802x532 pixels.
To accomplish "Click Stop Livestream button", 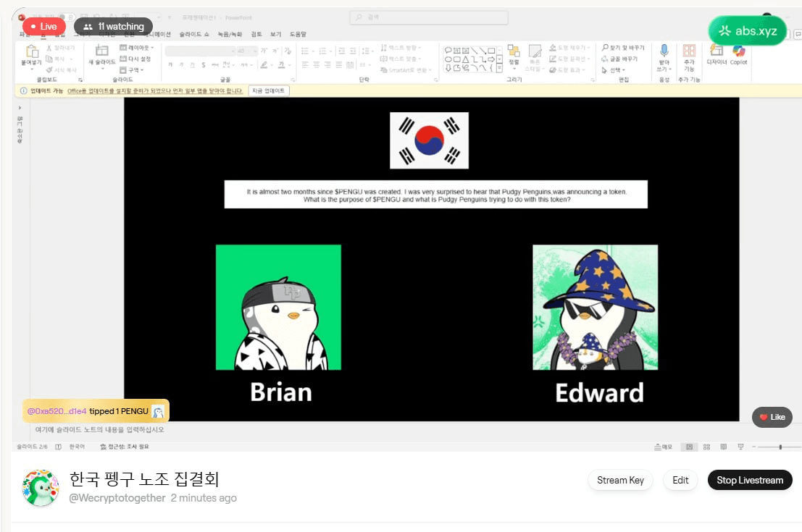I will [x=750, y=481].
